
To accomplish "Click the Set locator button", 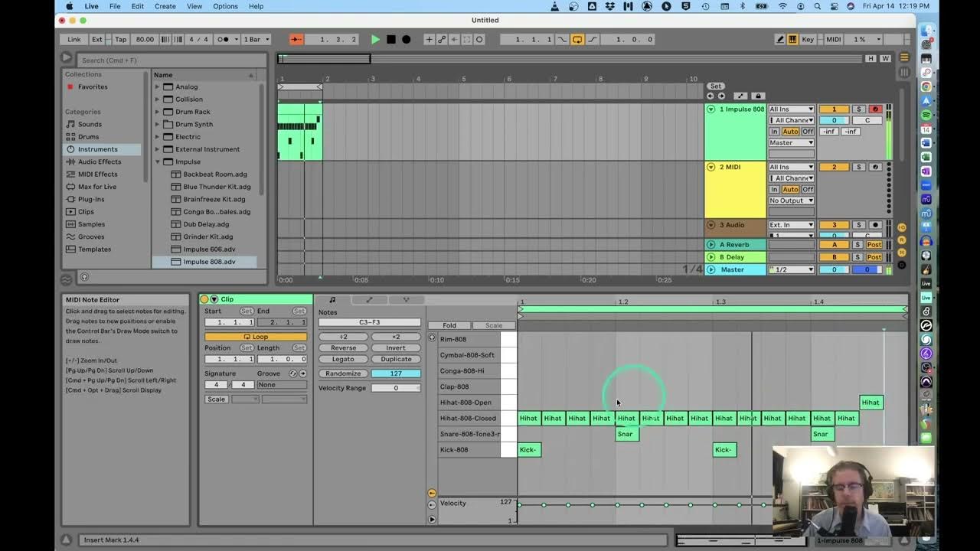I will pos(715,86).
